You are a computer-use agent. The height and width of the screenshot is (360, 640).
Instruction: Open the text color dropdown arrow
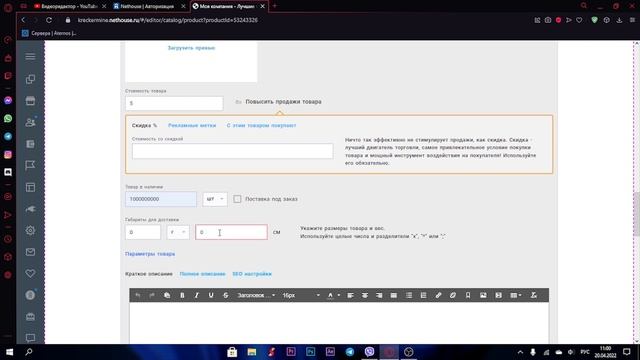point(339,295)
